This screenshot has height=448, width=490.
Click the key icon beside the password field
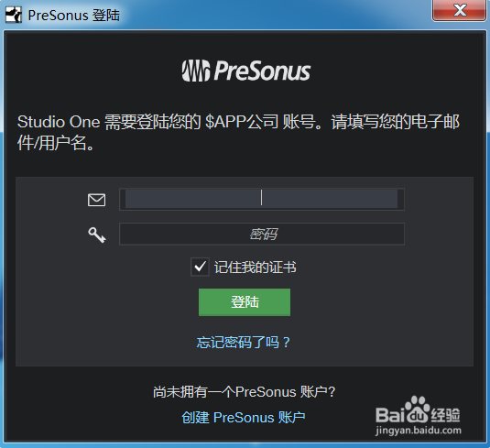point(97,235)
